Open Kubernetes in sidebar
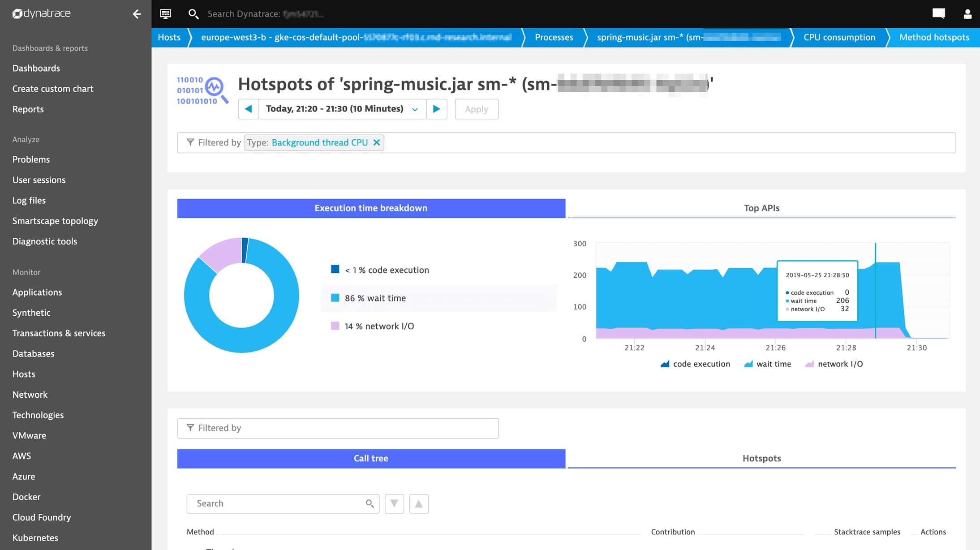Viewport: 980px width, 550px height. 35,538
